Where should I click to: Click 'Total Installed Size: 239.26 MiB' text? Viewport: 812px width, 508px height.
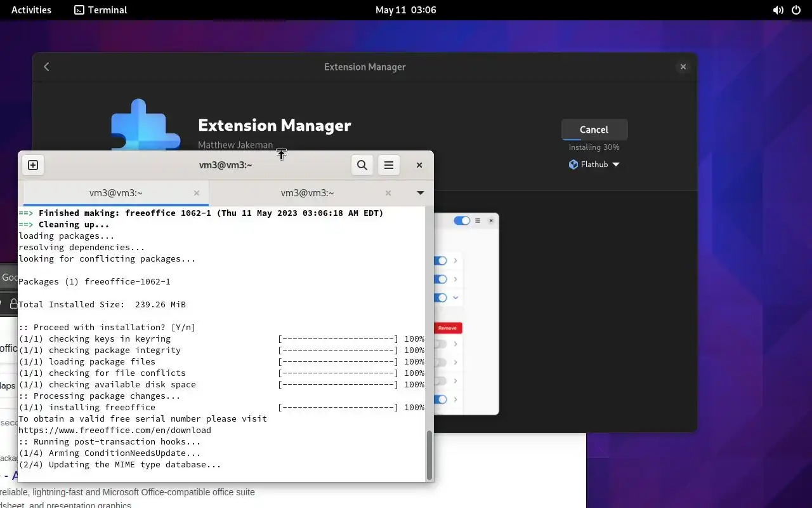click(x=102, y=304)
